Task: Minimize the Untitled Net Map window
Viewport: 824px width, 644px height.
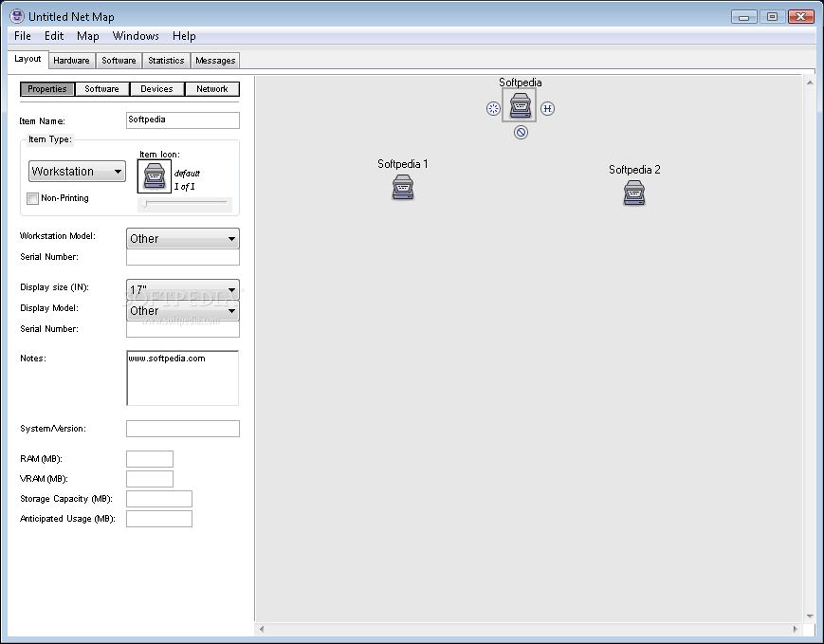Action: click(743, 17)
